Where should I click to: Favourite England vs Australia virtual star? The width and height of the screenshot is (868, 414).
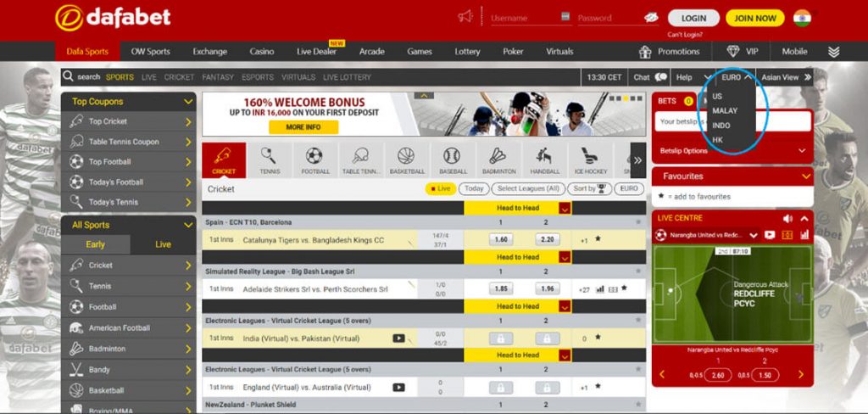click(x=598, y=386)
